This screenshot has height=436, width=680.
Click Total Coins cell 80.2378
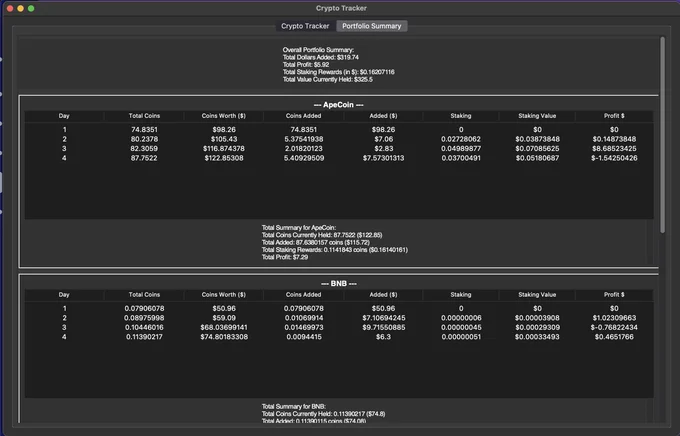144,139
